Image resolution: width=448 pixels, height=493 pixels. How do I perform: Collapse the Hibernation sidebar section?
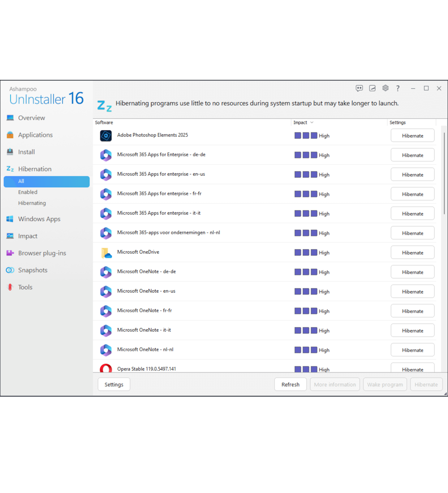pyautogui.click(x=34, y=169)
